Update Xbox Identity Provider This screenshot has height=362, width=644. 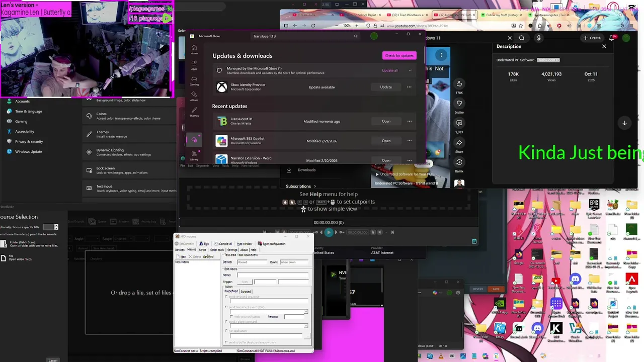coord(386,87)
